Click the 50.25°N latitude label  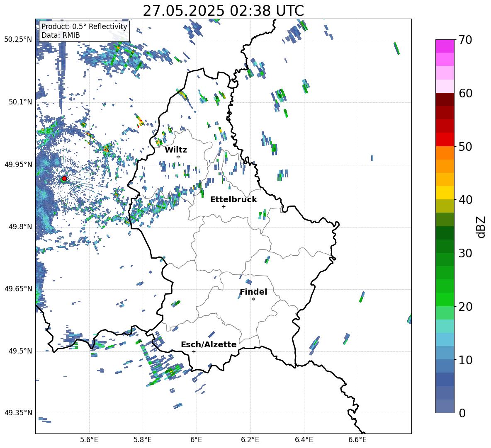click(18, 40)
